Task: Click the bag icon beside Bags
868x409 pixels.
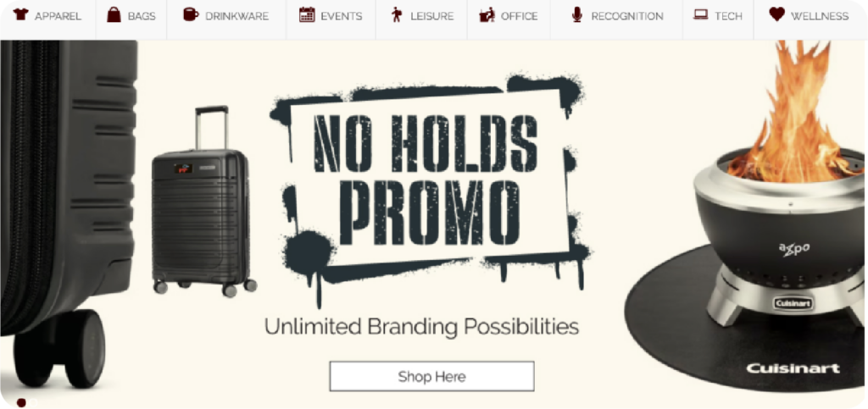Action: (114, 15)
